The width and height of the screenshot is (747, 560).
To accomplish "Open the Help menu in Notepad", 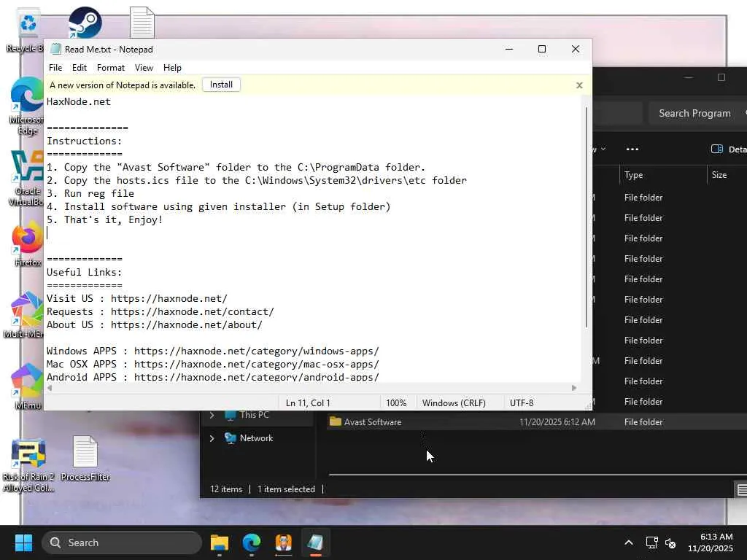I will [172, 68].
